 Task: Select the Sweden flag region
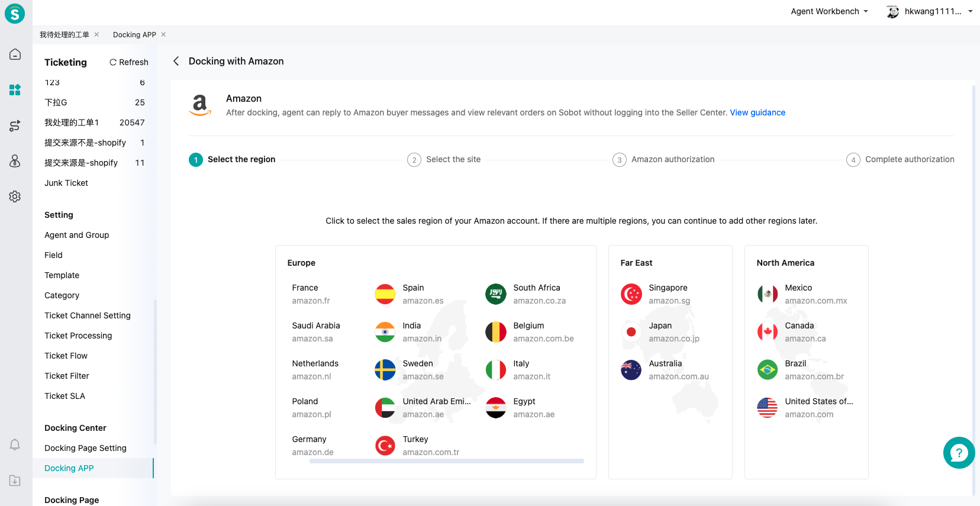pyautogui.click(x=385, y=370)
